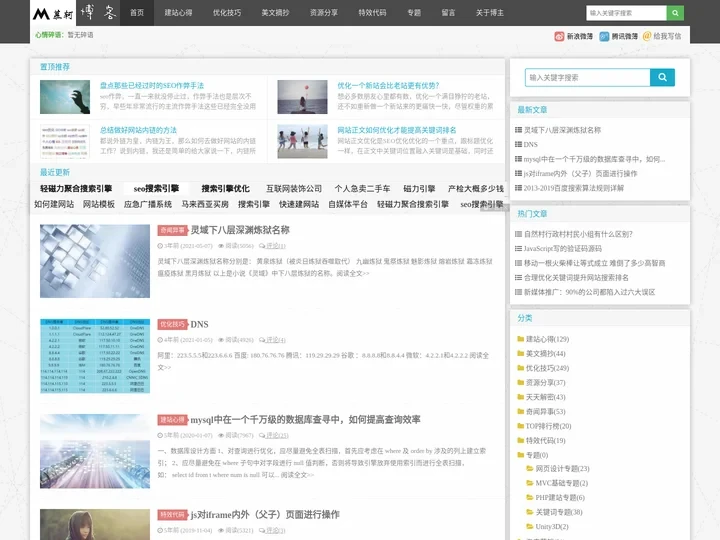Click the hand thumbnail in 置顶推荐
This screenshot has height=540, width=720.
[65, 97]
